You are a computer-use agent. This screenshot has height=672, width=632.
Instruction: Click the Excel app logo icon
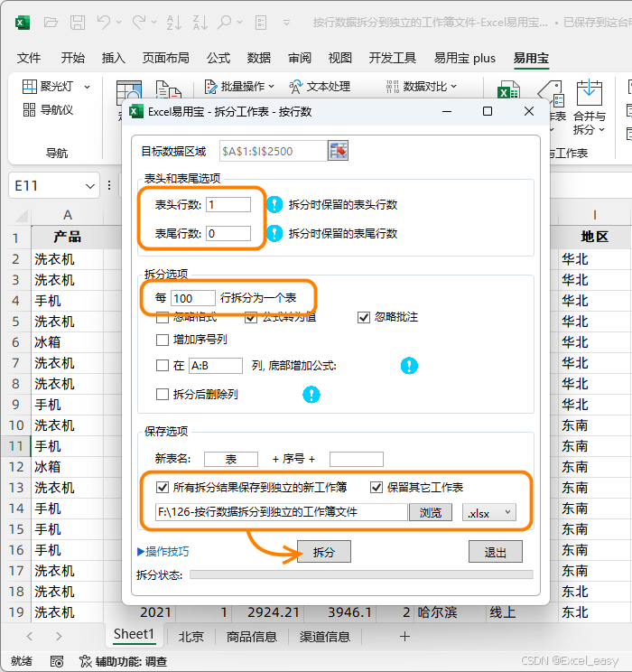(23, 22)
